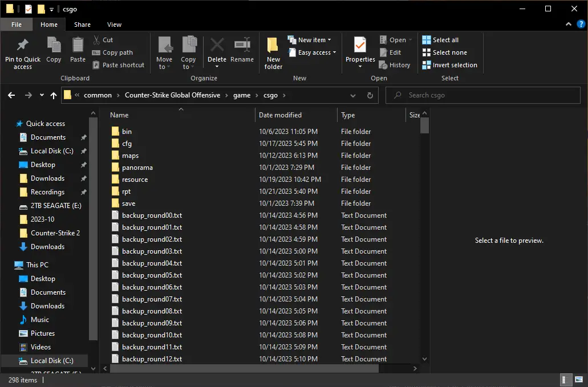588x387 pixels.
Task: Collapse the ribbon with chevron
Action: [x=569, y=25]
